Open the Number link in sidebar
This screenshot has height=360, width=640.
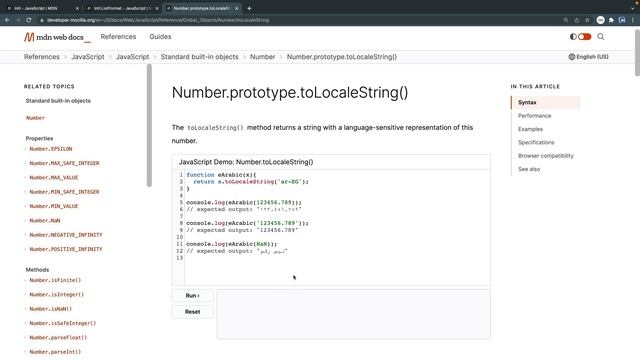35,118
